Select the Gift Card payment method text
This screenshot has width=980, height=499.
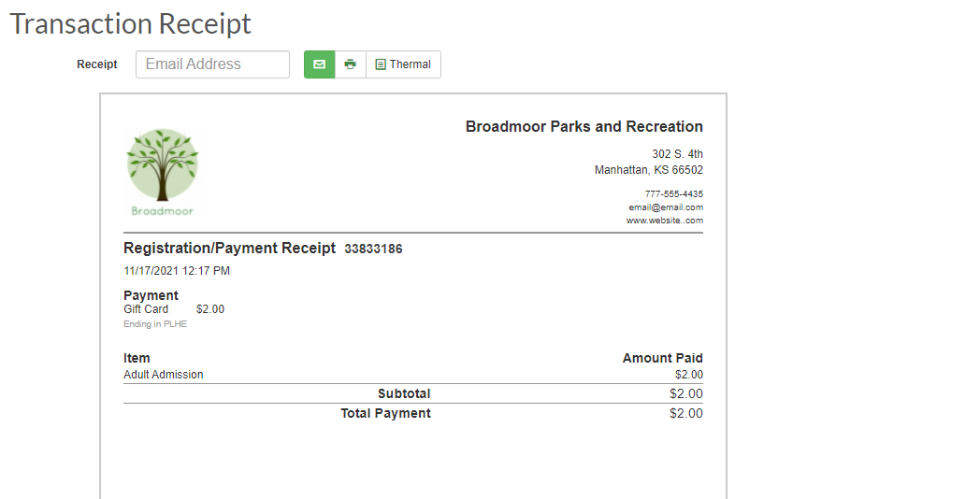tap(146, 309)
